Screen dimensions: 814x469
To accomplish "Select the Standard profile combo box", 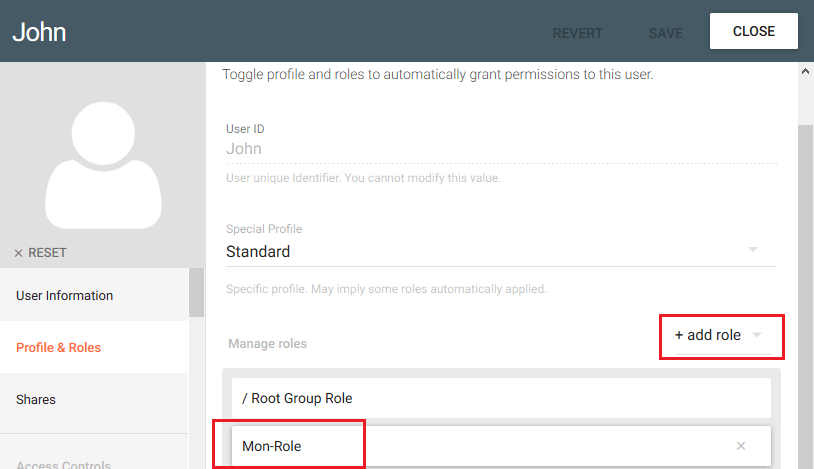I will 501,251.
